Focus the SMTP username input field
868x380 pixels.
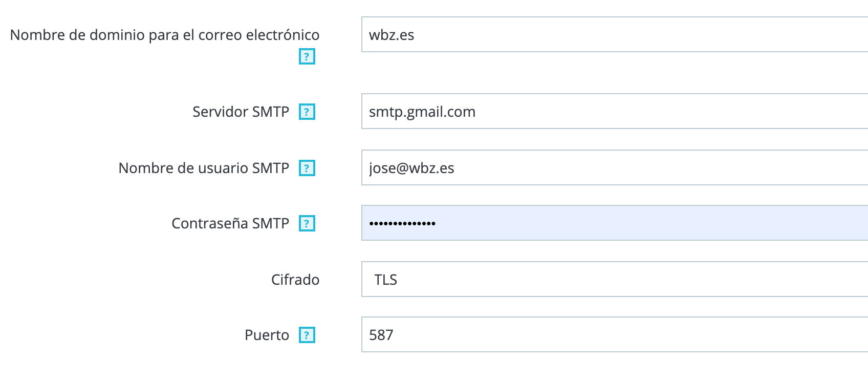click(615, 167)
